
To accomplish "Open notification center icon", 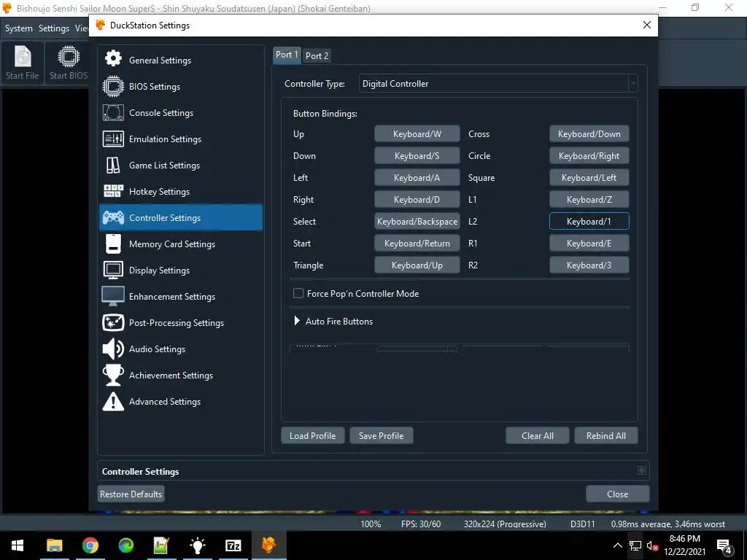I will pyautogui.click(x=724, y=545).
